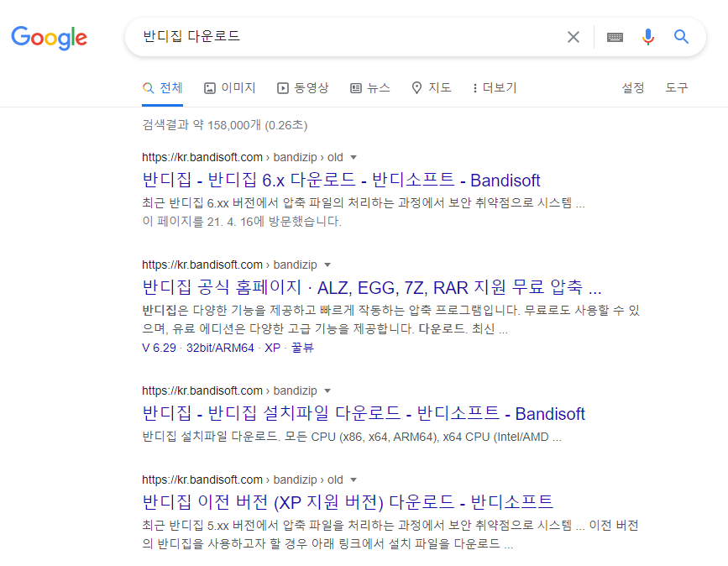Follow the V 6.29 sitelink
Viewport: 728px width, 566px height.
click(x=159, y=348)
